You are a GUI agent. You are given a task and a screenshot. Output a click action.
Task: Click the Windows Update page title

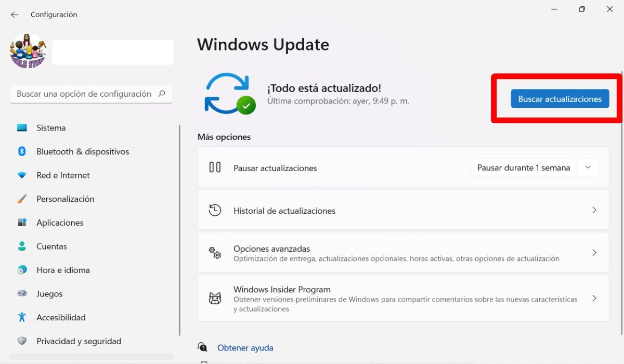[x=263, y=45]
